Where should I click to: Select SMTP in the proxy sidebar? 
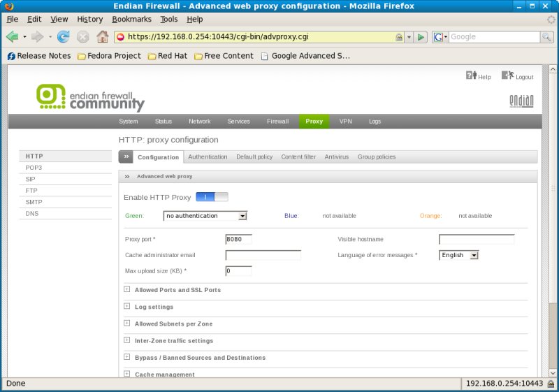65,202
